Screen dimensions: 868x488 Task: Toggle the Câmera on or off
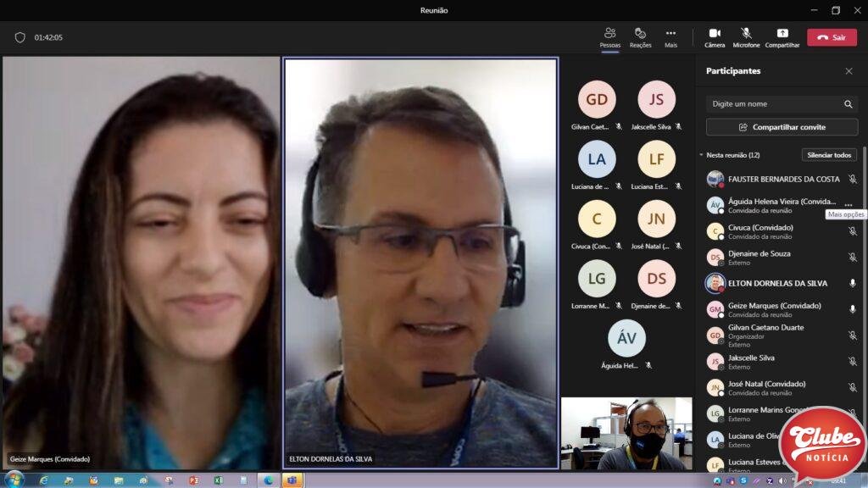(x=715, y=36)
